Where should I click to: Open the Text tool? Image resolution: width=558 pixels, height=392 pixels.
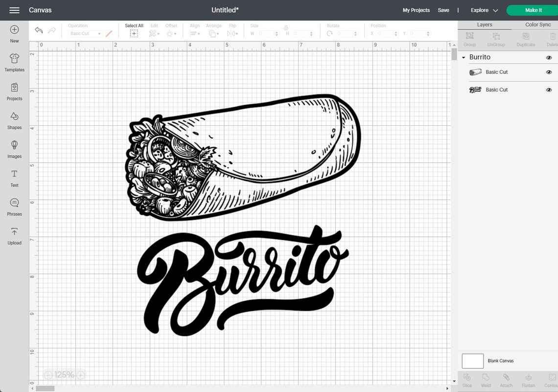[x=14, y=178]
